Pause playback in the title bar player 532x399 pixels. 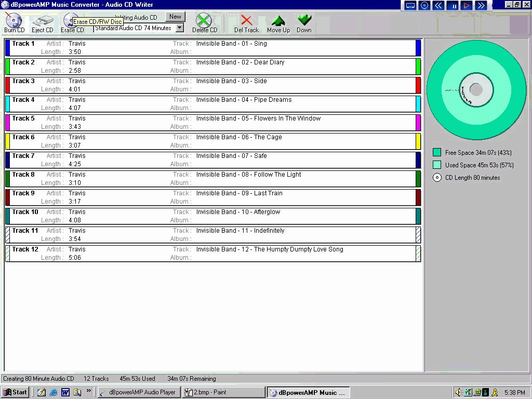(x=453, y=5)
